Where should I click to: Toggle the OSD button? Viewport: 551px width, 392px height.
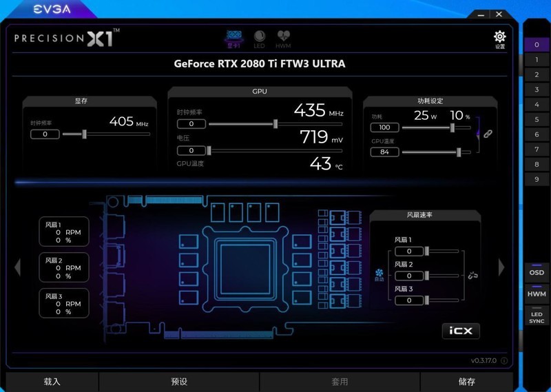pyautogui.click(x=537, y=271)
